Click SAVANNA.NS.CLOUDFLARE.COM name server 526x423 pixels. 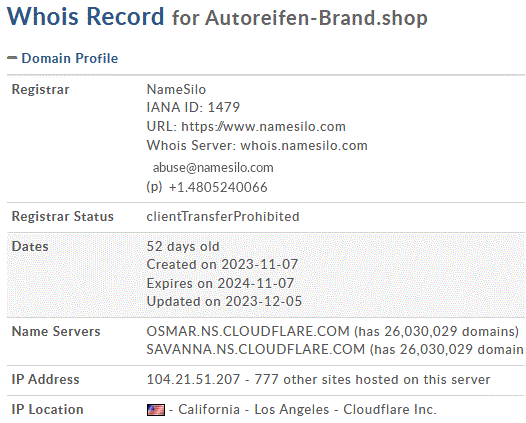tap(256, 349)
